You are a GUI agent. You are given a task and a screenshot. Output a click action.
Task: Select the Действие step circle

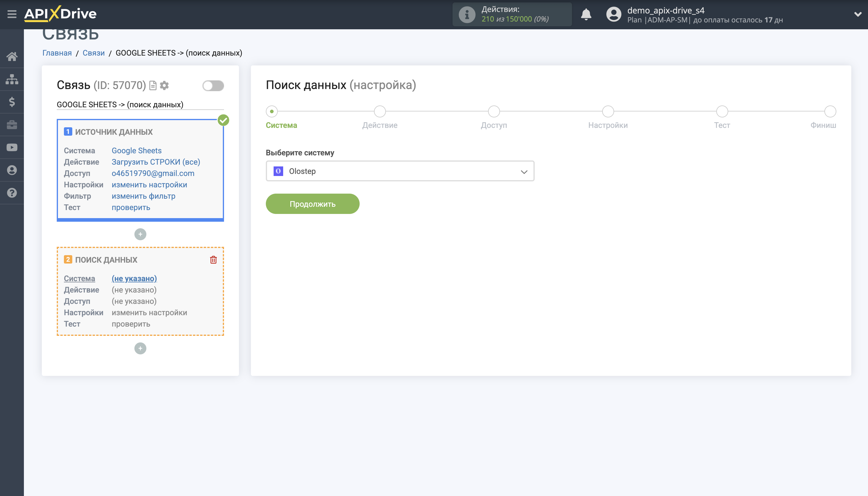coord(380,111)
